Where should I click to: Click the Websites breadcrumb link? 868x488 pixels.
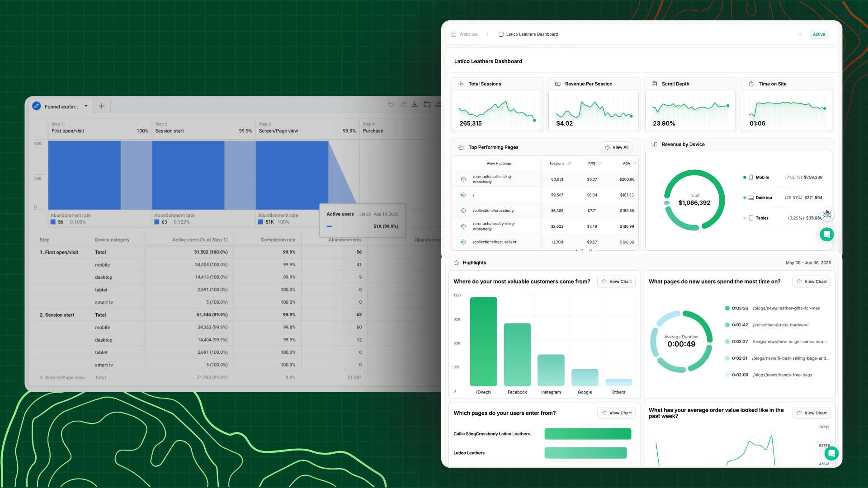[468, 34]
